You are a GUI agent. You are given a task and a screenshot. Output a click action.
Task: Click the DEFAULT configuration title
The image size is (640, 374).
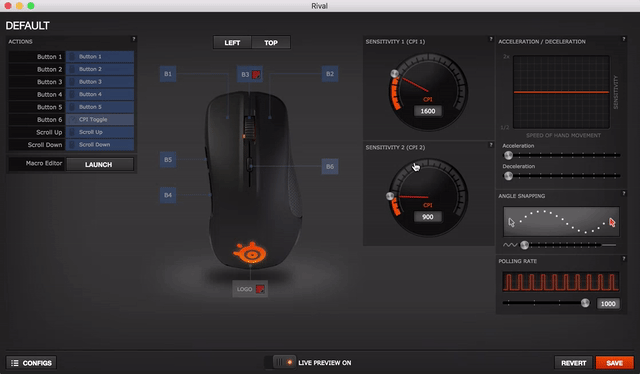tap(27, 26)
